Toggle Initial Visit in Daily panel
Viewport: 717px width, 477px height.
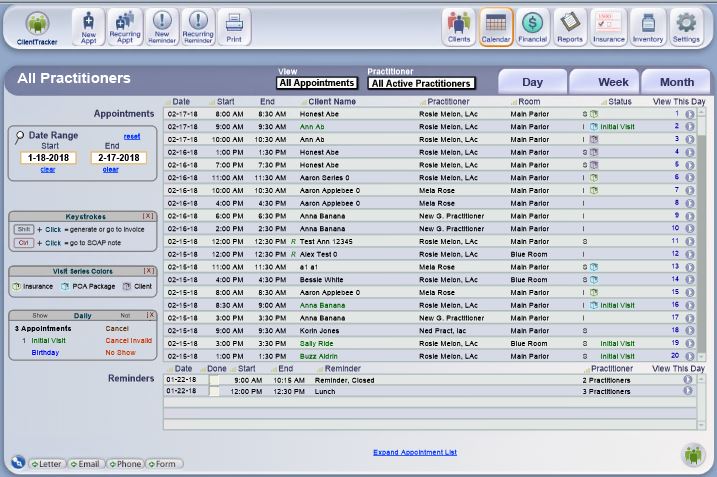coord(48,341)
